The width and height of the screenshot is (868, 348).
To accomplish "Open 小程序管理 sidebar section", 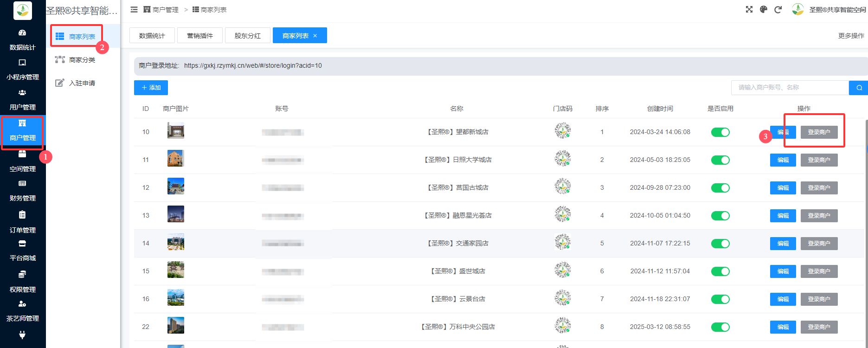I will coord(22,70).
